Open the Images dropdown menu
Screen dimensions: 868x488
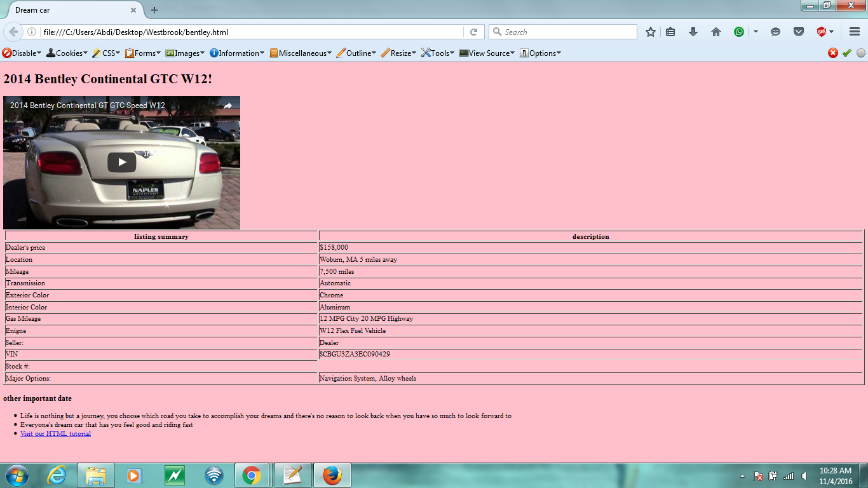tap(185, 53)
